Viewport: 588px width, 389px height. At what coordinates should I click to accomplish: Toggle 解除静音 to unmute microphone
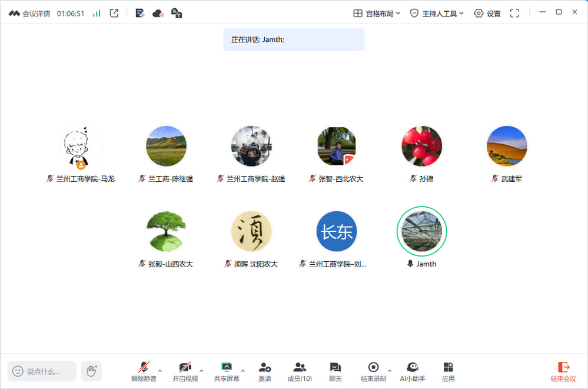[x=144, y=371]
